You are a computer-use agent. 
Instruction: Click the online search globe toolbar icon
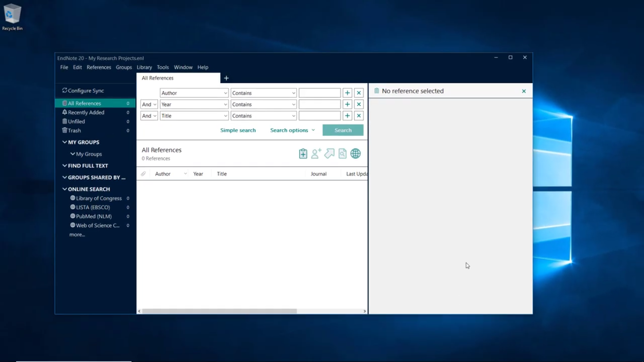pos(355,153)
